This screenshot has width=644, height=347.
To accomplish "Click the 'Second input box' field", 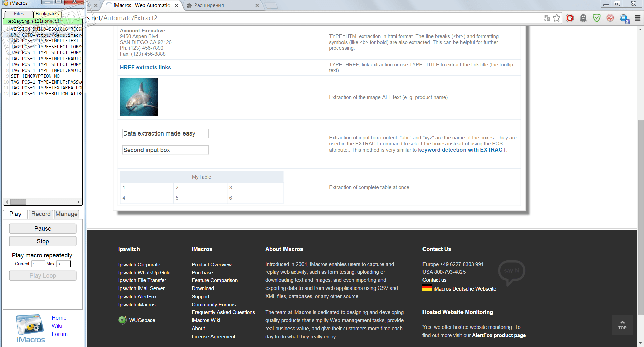I will (x=165, y=150).
